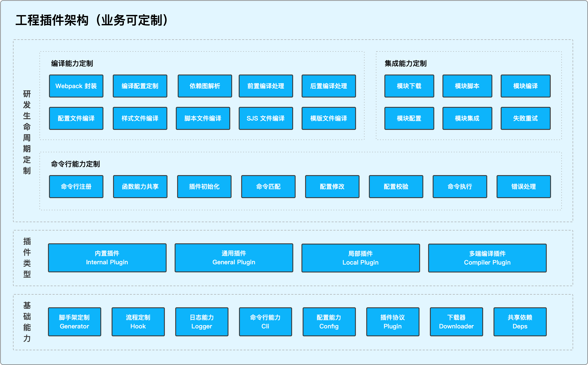
Task: Click the 错误处理 box
Action: click(x=524, y=187)
